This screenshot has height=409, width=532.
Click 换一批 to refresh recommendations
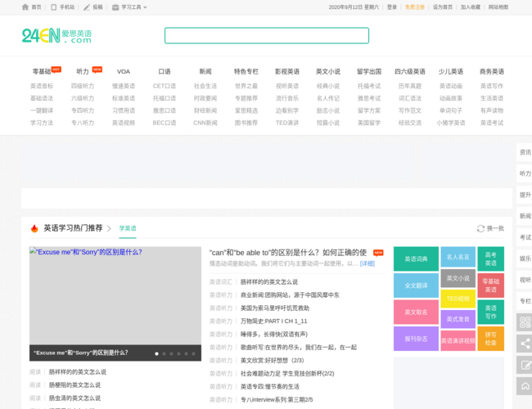495,228
